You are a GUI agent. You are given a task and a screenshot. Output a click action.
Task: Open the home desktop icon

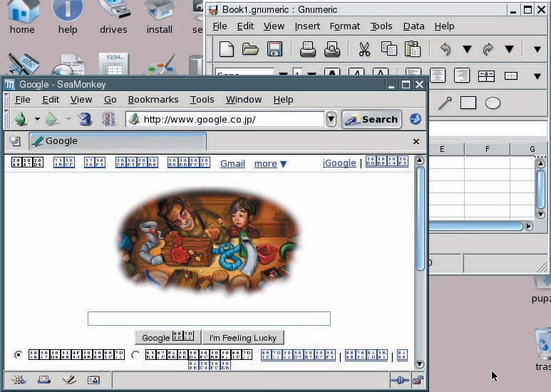coord(22,17)
